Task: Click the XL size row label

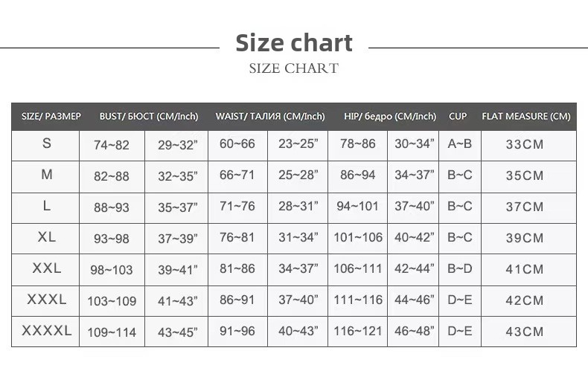Action: (x=47, y=237)
